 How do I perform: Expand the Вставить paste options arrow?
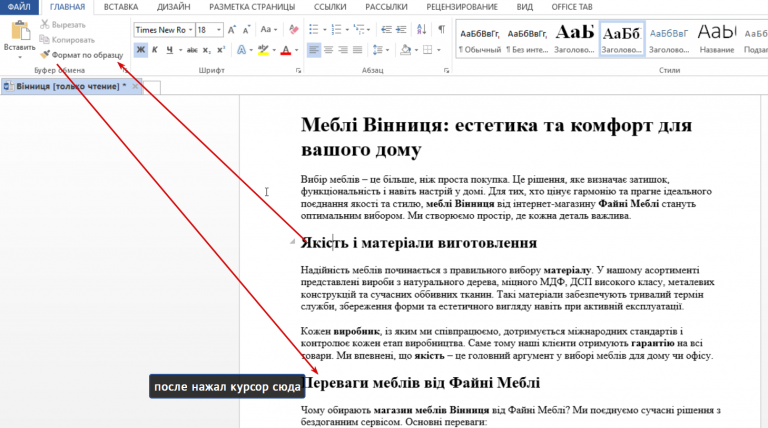coord(20,58)
